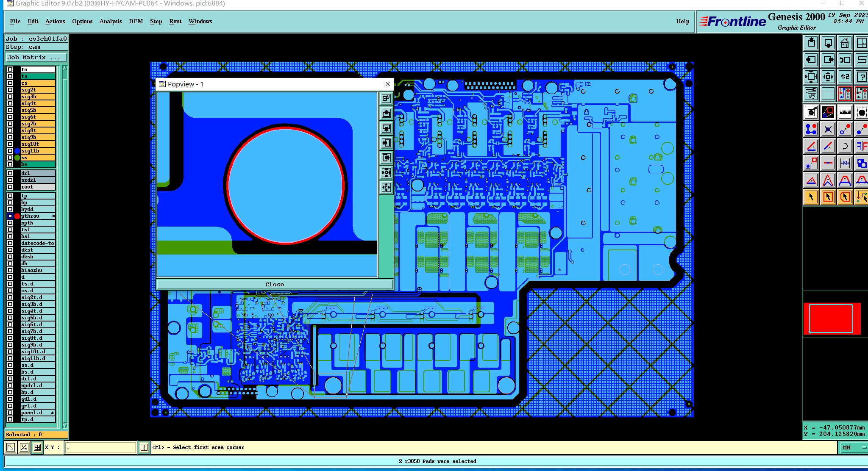Click the red color dot beside pthrou

[x=17, y=216]
